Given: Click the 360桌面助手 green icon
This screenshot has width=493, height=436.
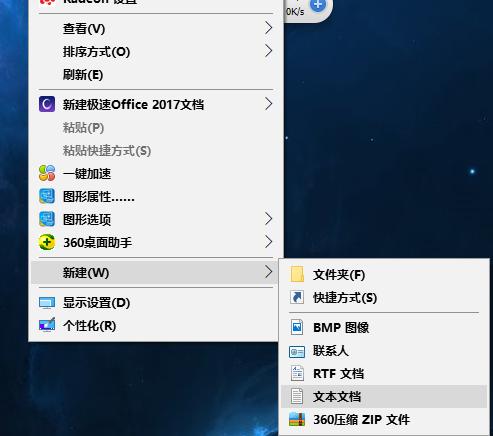Looking at the screenshot, I should 47,242.
